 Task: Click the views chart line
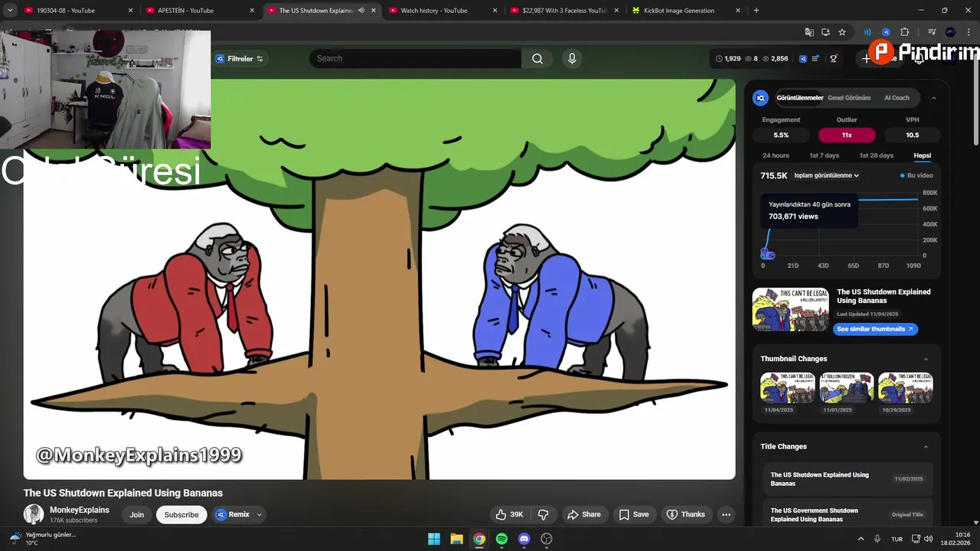click(x=888, y=200)
